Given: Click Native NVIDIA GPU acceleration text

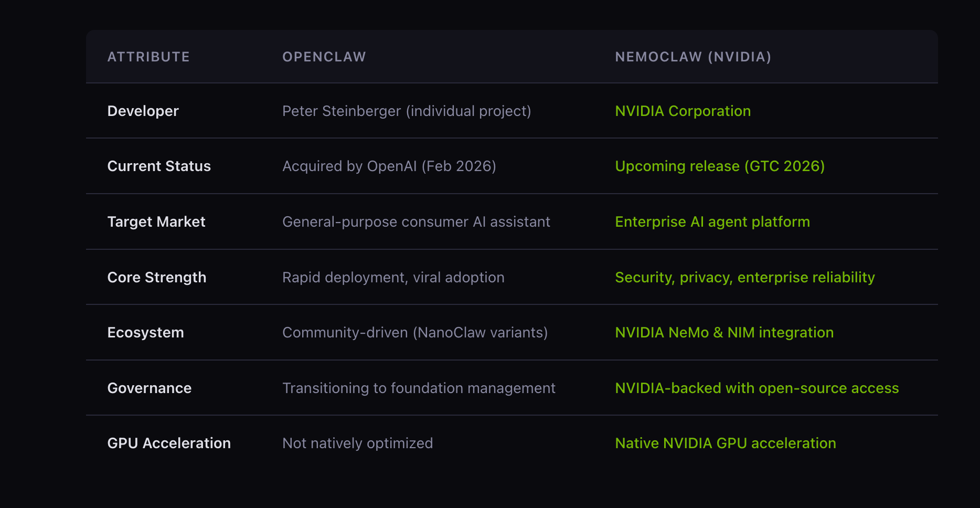Looking at the screenshot, I should [x=725, y=443].
